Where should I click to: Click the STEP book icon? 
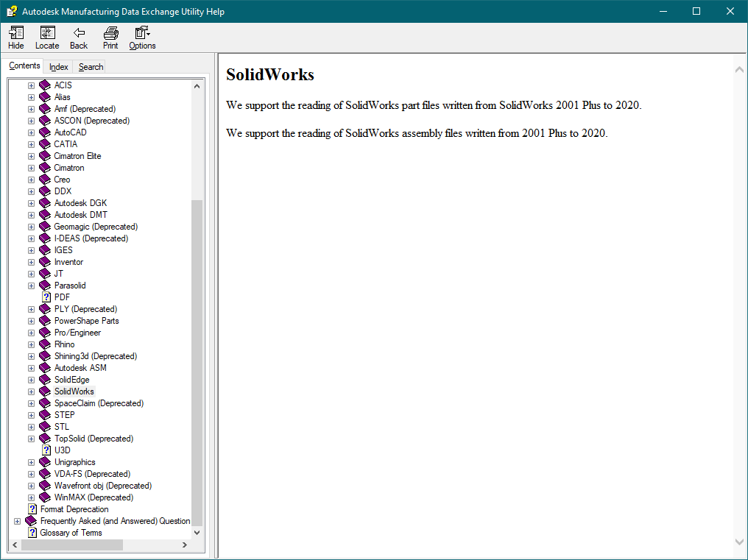45,415
